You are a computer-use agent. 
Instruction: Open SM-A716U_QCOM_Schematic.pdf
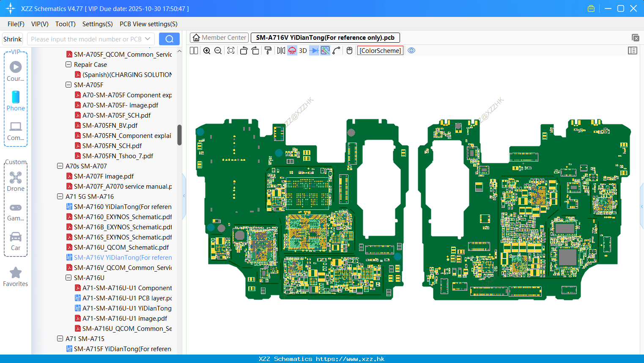coord(121,247)
